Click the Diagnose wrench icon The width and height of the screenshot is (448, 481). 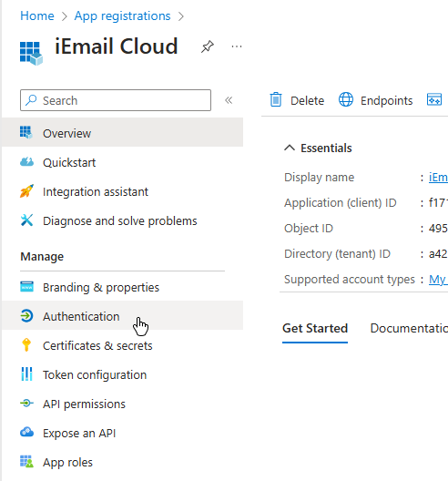[x=26, y=220]
